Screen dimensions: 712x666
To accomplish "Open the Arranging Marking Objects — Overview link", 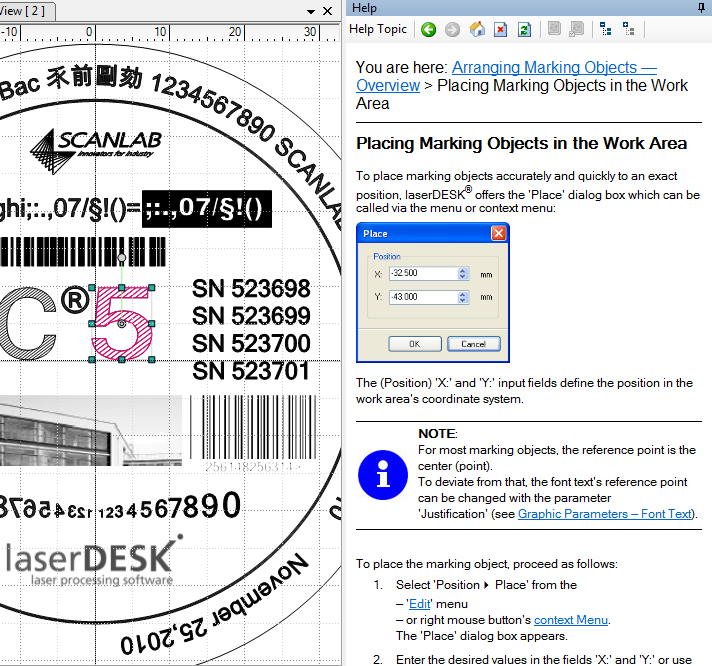I will pyautogui.click(x=506, y=76).
